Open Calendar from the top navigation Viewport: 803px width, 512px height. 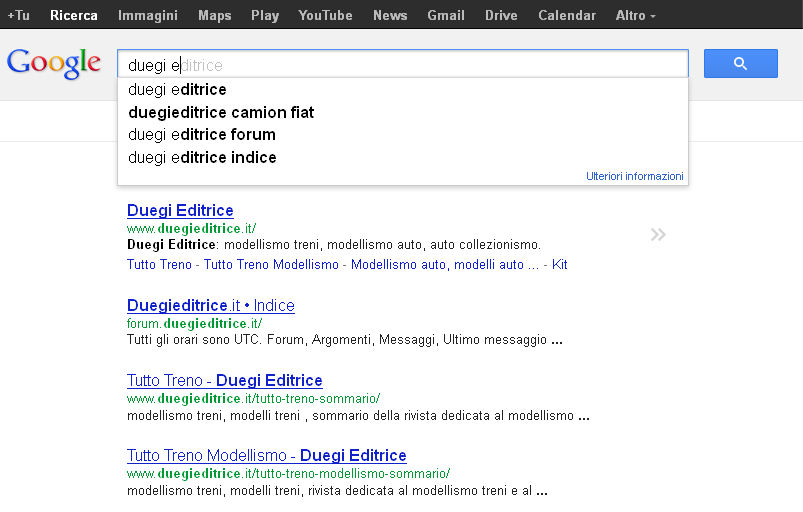click(x=567, y=15)
